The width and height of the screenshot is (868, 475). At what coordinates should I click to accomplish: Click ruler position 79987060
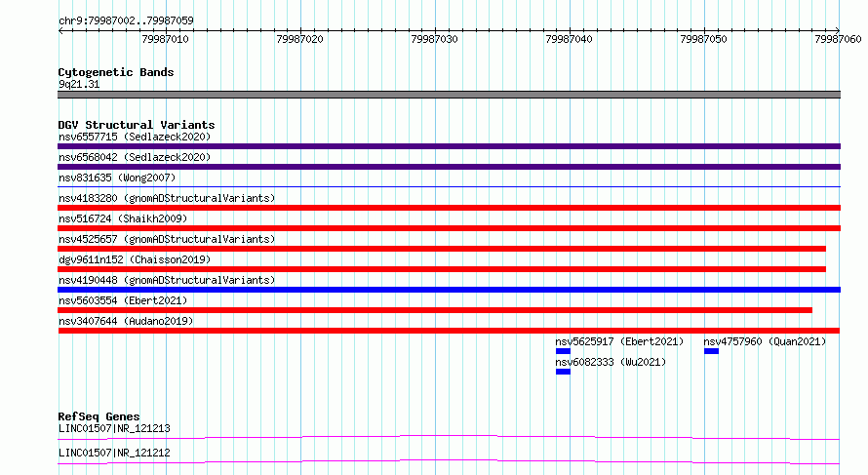[838, 39]
